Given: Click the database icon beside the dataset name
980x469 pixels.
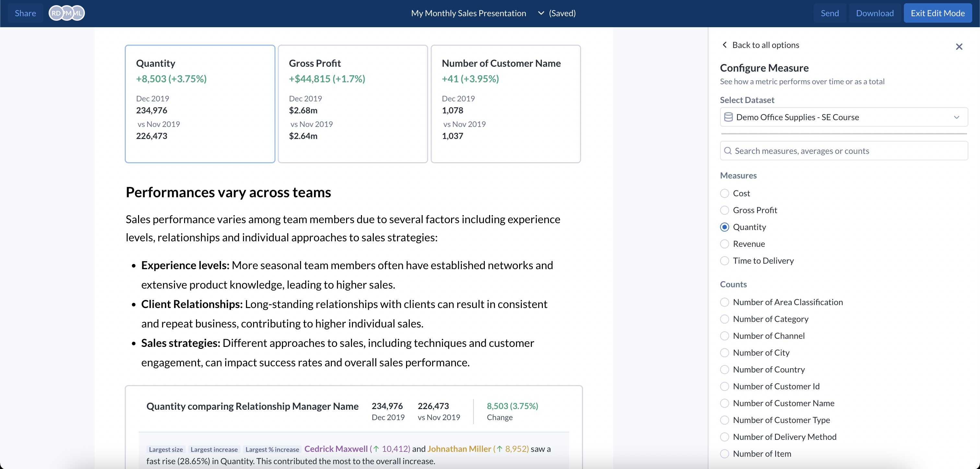Looking at the screenshot, I should click(729, 117).
